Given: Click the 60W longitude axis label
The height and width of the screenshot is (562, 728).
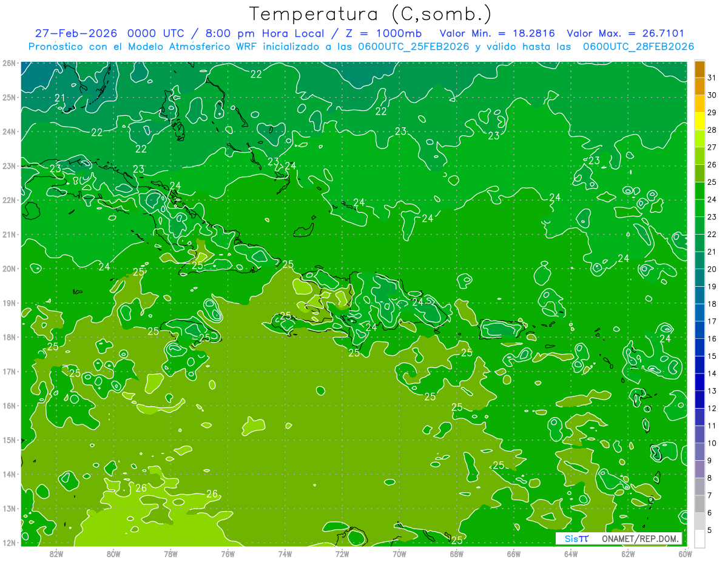Looking at the screenshot, I should (685, 553).
